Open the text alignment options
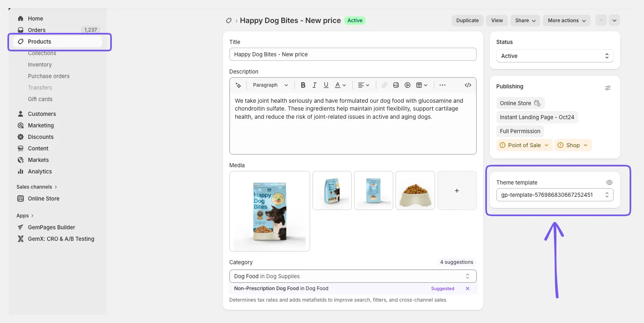The height and width of the screenshot is (323, 644). 364,85
